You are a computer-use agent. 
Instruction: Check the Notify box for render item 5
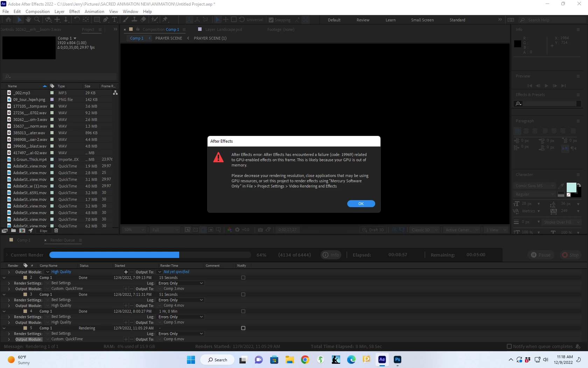(243, 328)
